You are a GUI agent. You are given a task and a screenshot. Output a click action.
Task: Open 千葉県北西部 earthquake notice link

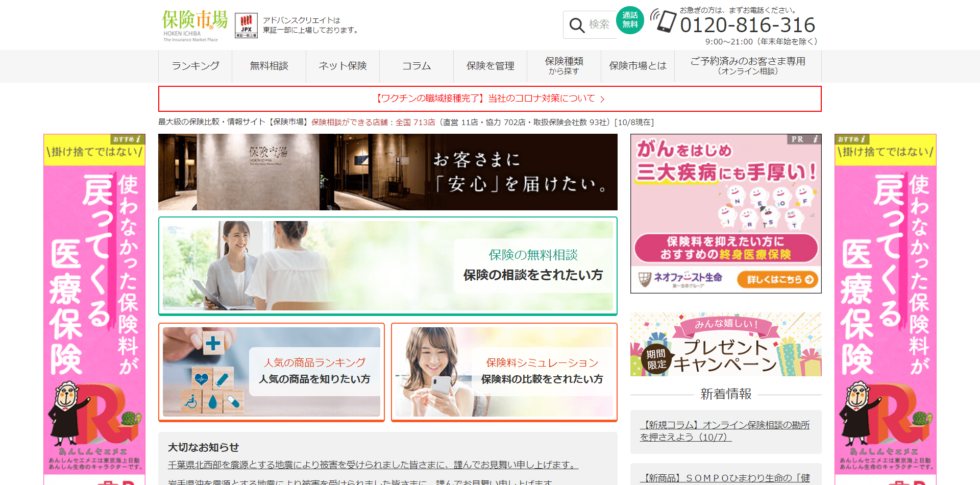[x=373, y=465]
